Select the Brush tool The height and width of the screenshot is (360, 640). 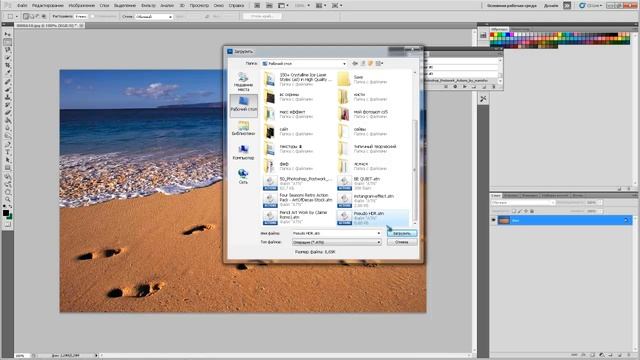pos(7,89)
